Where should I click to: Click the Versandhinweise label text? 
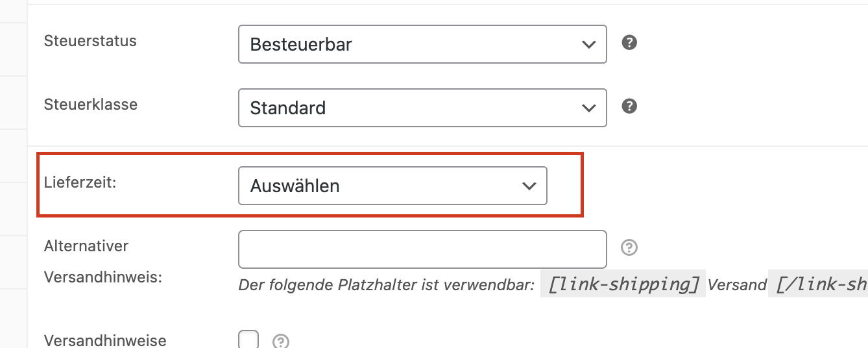[x=105, y=340]
